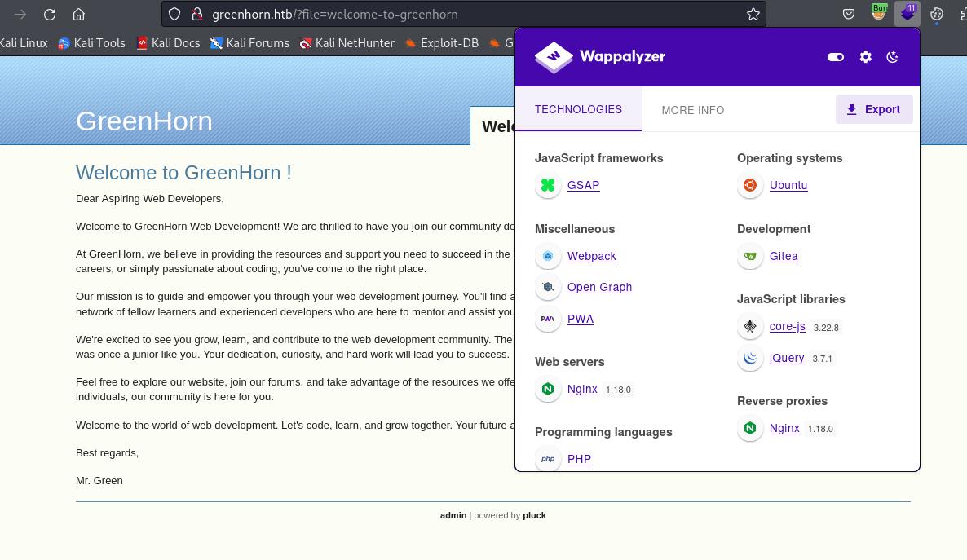Open Wappalyzer settings gear
The height and width of the screenshot is (560, 967).
coord(866,57)
